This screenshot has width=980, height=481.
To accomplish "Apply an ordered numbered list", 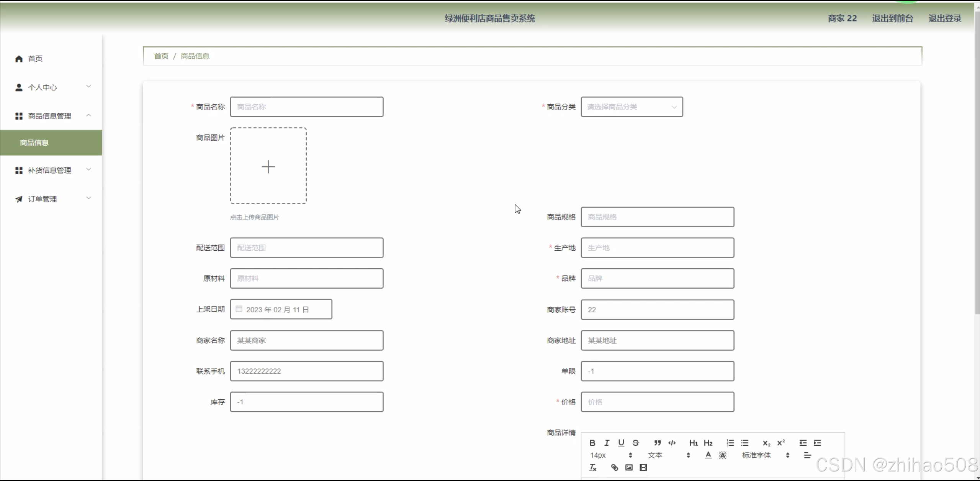I will 730,443.
